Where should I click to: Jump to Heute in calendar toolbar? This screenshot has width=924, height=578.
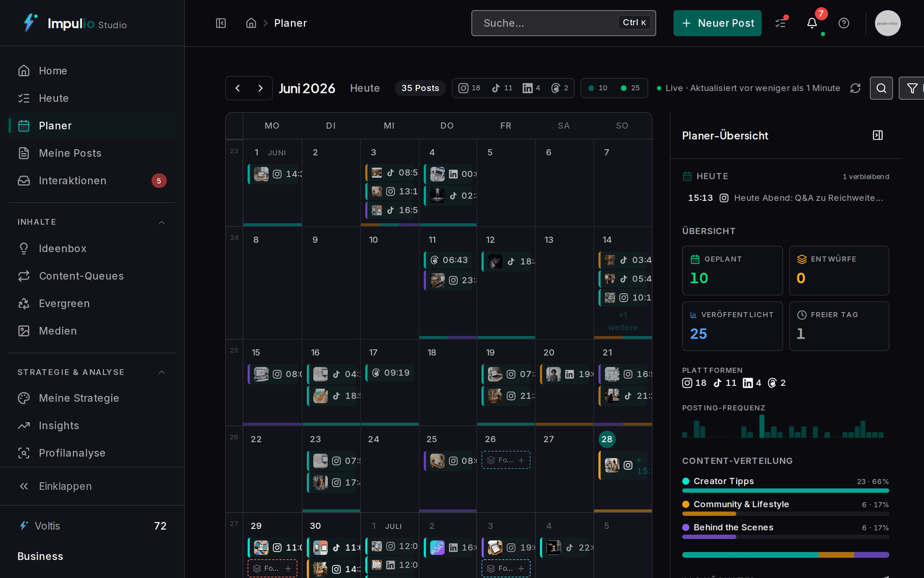point(365,88)
